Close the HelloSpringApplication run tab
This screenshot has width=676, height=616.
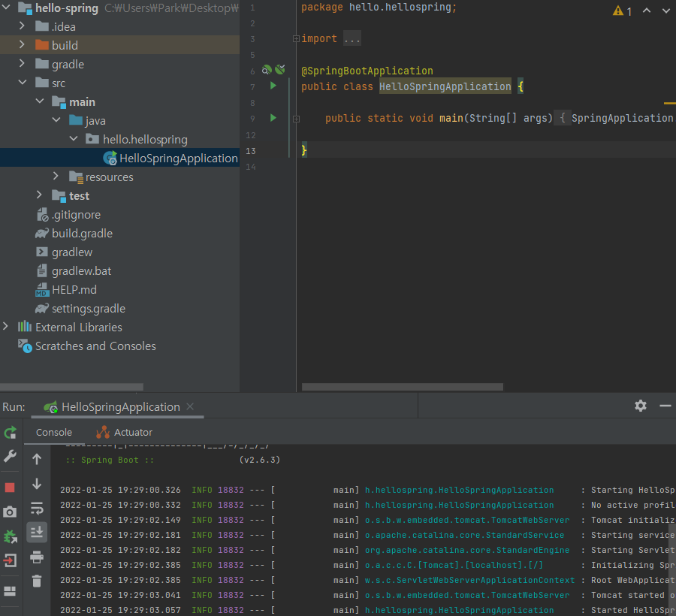click(x=190, y=406)
